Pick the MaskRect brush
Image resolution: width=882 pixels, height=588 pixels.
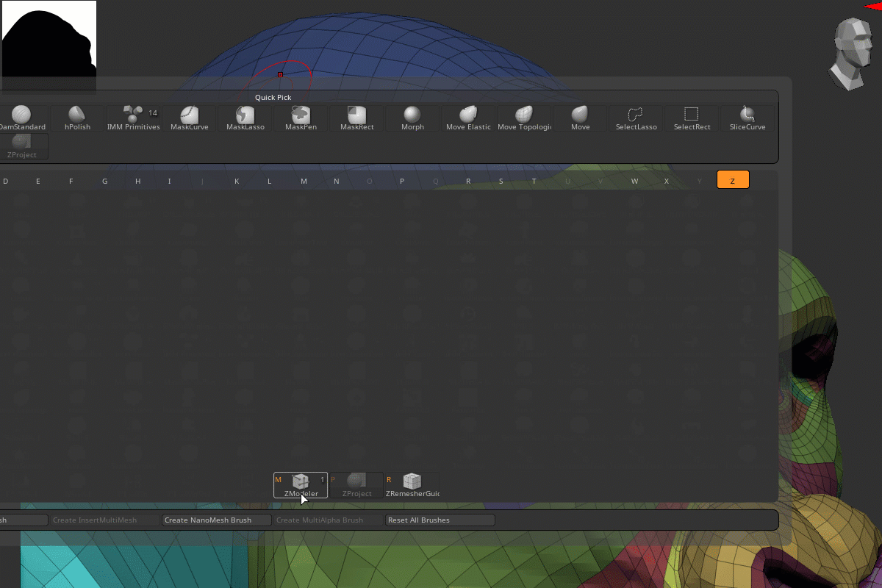[x=356, y=118]
